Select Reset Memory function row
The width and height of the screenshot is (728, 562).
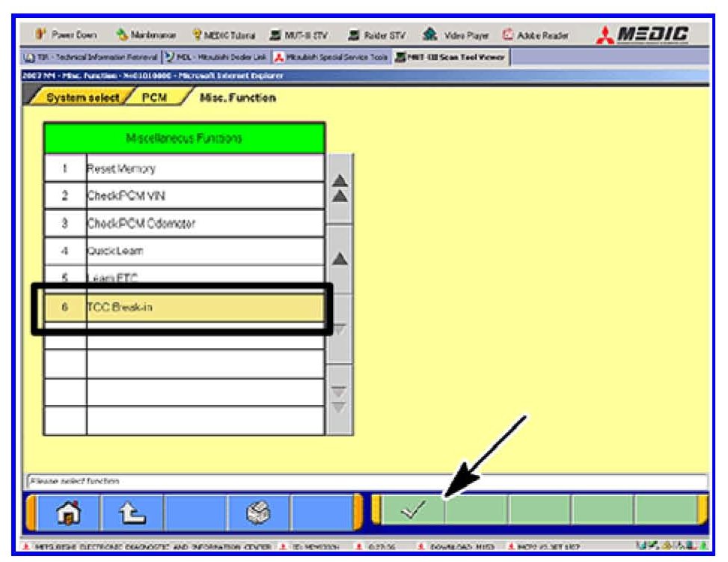point(204,168)
